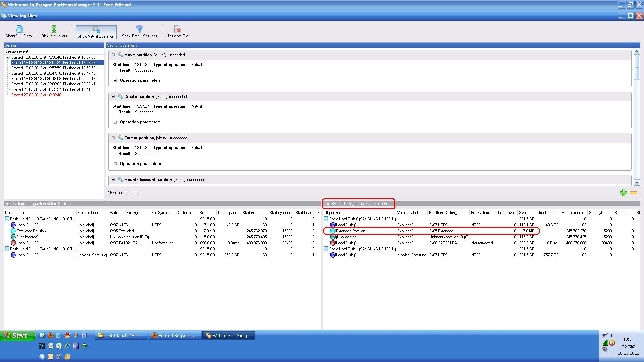The image size is (644, 362).
Task: Select session started 26.03.2012 at 16:30:48
Action: click(x=37, y=95)
